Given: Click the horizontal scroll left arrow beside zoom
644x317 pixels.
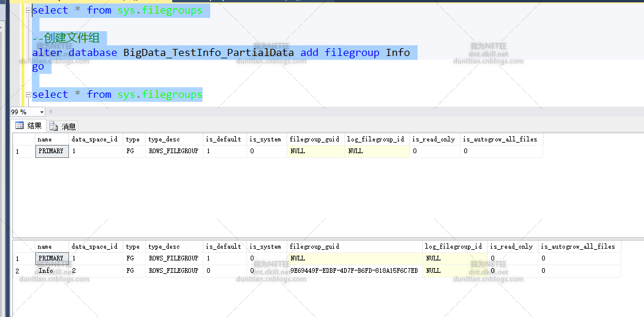Looking at the screenshot, I should click(51, 111).
